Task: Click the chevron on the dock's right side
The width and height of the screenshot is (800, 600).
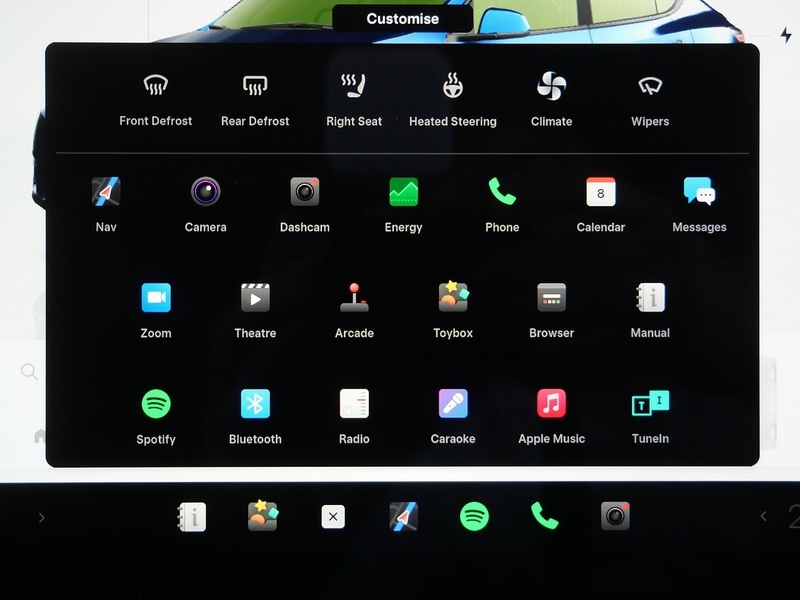Action: (763, 517)
